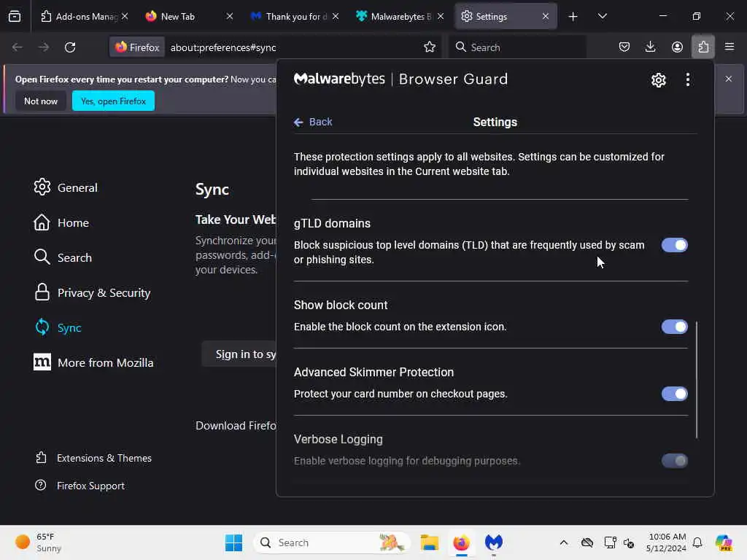Screen dimensions: 747x560
Task: Open a new tab with plus button
Action: pos(573,16)
